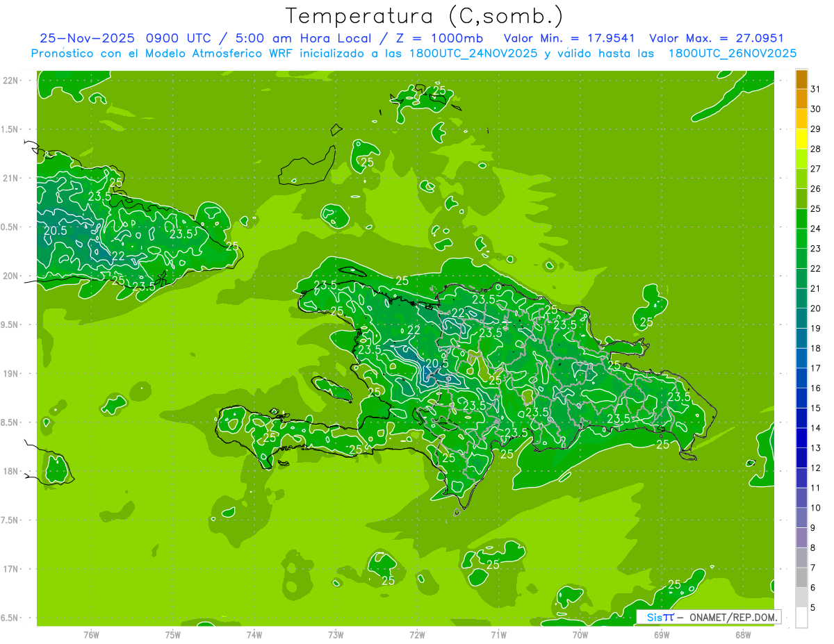Click the 'ONAMET/REP.DOM.' credit label
Image resolution: width=834 pixels, height=644 pixels.
tap(734, 617)
